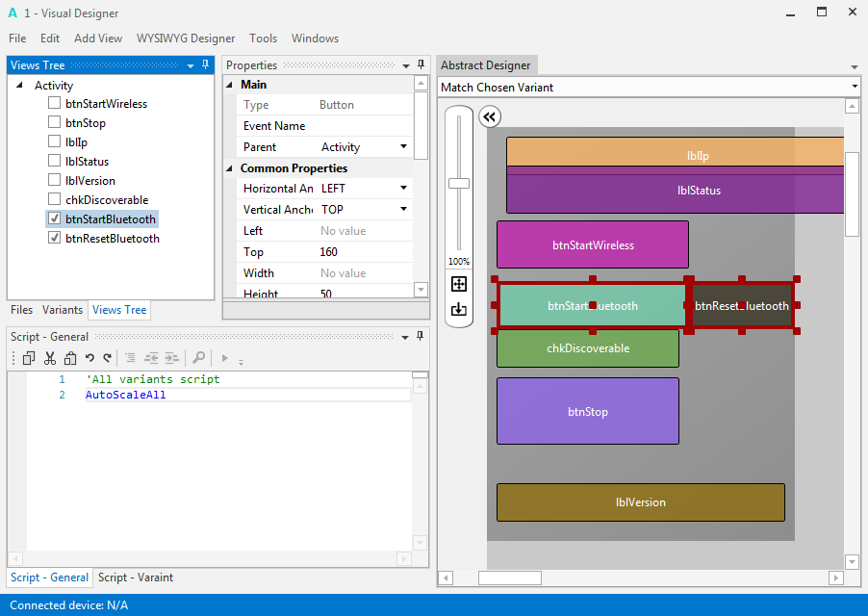Click the fit-to-screen icon below zoom slider
The height and width of the screenshot is (616, 868).
(x=459, y=285)
